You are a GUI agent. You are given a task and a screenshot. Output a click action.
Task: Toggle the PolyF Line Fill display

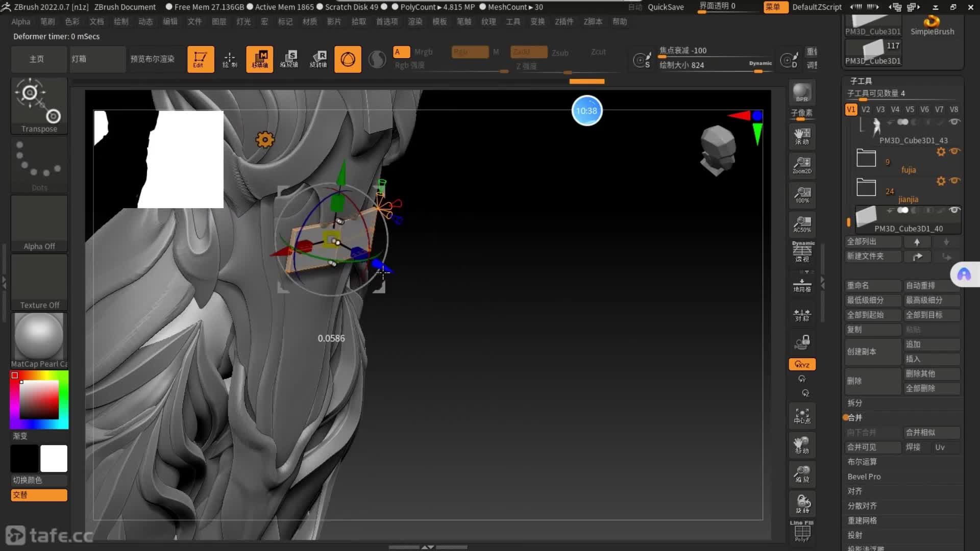coord(802,532)
